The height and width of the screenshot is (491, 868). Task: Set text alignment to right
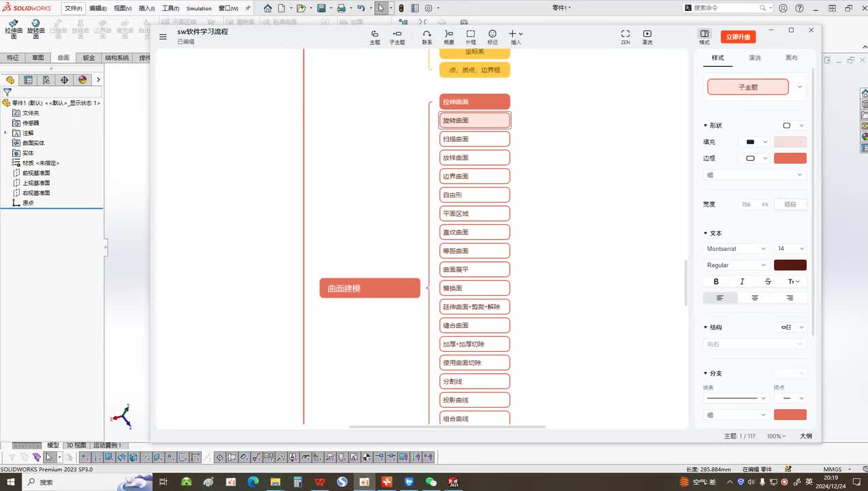click(x=790, y=298)
